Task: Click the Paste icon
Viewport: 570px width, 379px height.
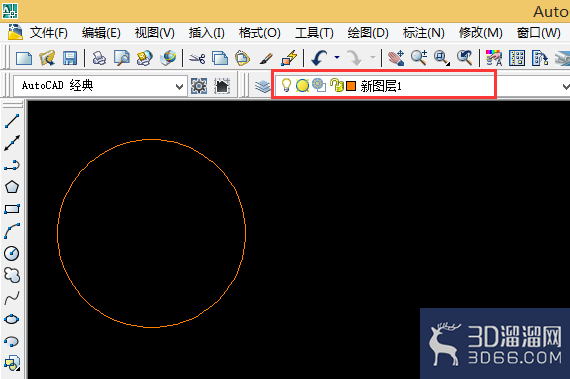Action: click(x=242, y=58)
